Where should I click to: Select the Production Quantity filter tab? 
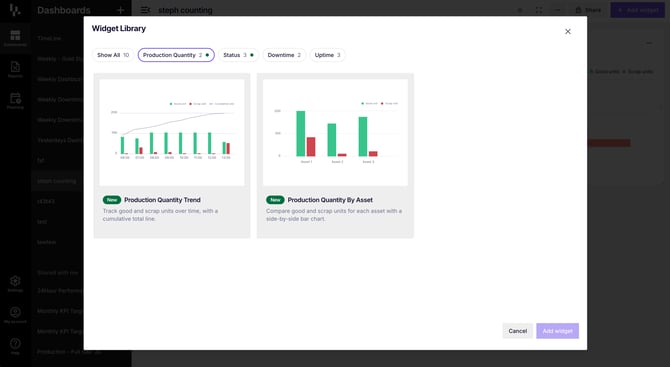click(x=176, y=55)
